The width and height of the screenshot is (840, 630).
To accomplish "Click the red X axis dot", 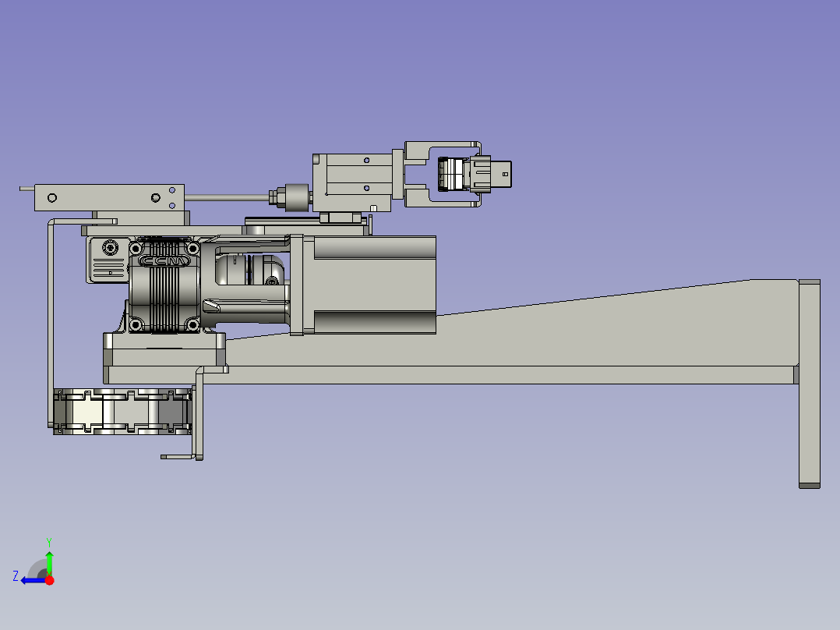I will point(49,580).
